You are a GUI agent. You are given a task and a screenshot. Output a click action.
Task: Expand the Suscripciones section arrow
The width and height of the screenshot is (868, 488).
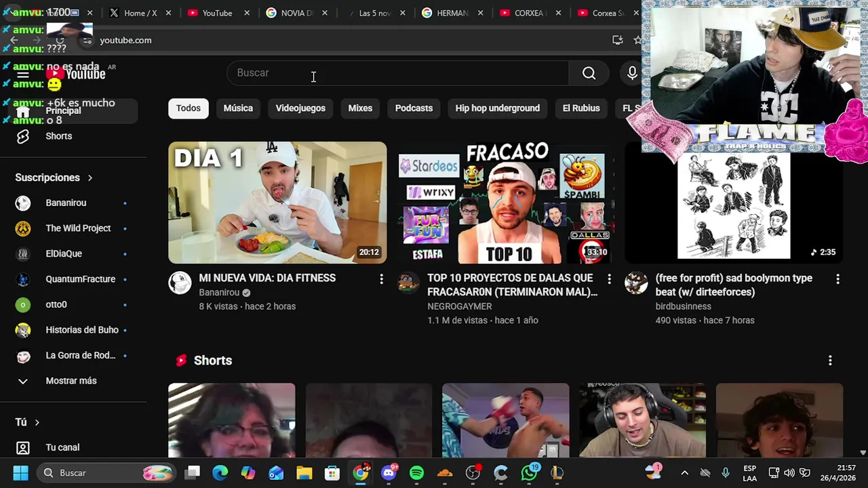coord(90,178)
